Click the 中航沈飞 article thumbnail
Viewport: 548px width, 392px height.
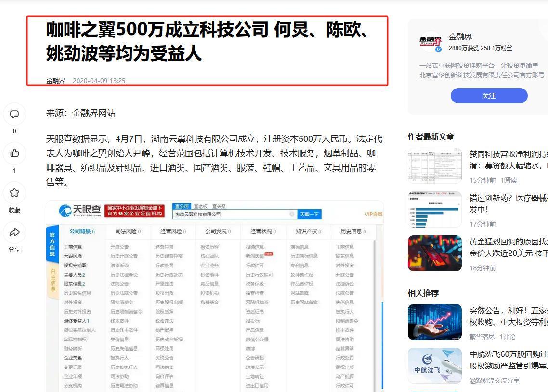(434, 366)
